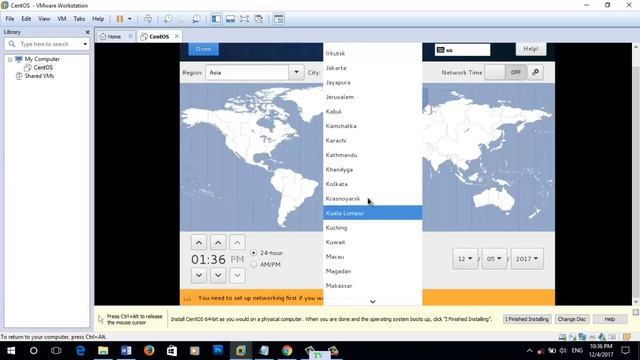Select Makassar from the city list
The height and width of the screenshot is (360, 640).
point(373,286)
